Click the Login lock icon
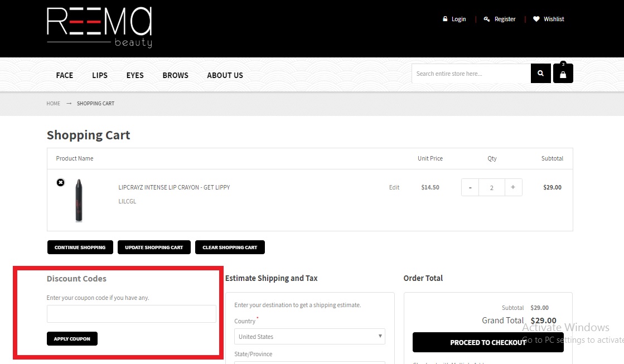 [x=445, y=19]
